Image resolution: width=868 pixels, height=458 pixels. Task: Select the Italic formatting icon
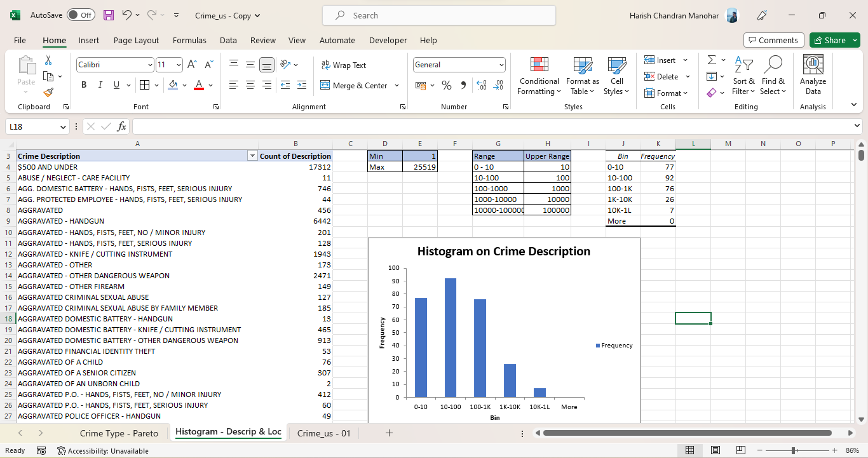(100, 85)
